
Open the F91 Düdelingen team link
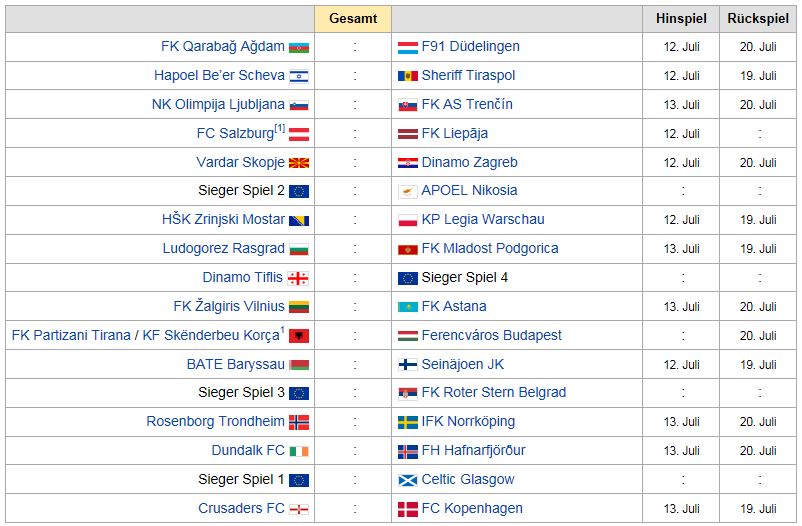[470, 46]
